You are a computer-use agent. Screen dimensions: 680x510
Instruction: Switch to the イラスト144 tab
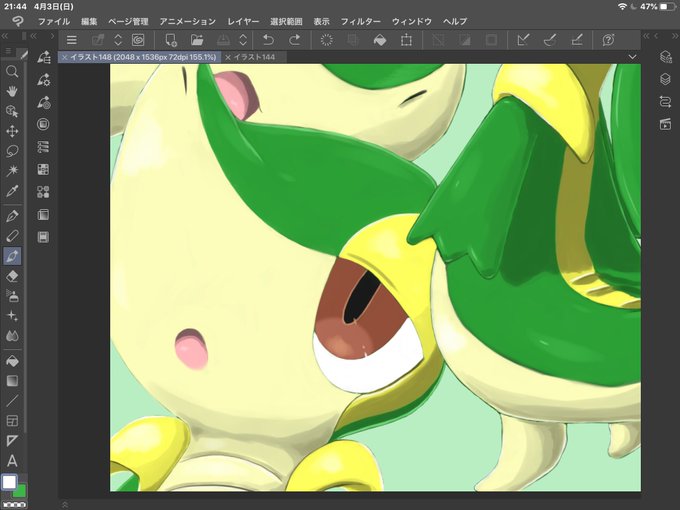255,57
